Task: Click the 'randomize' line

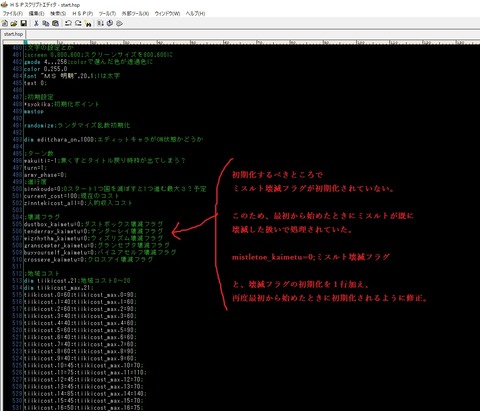Action: point(77,125)
